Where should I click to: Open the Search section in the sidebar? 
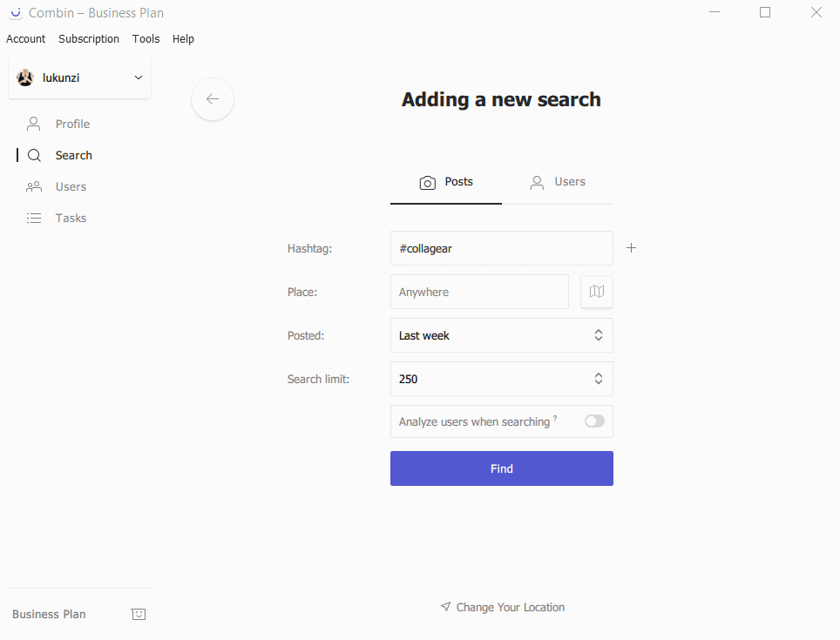click(74, 155)
